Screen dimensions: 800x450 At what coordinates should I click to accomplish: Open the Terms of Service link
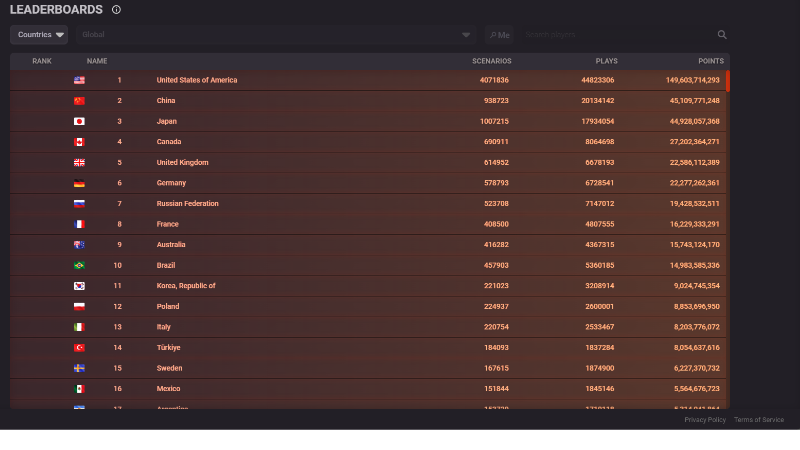759,420
